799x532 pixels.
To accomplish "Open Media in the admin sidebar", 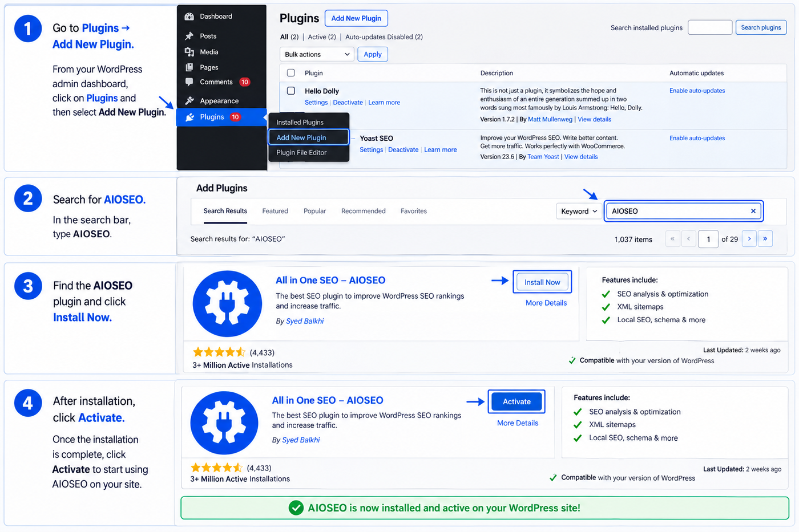I will coord(209,52).
